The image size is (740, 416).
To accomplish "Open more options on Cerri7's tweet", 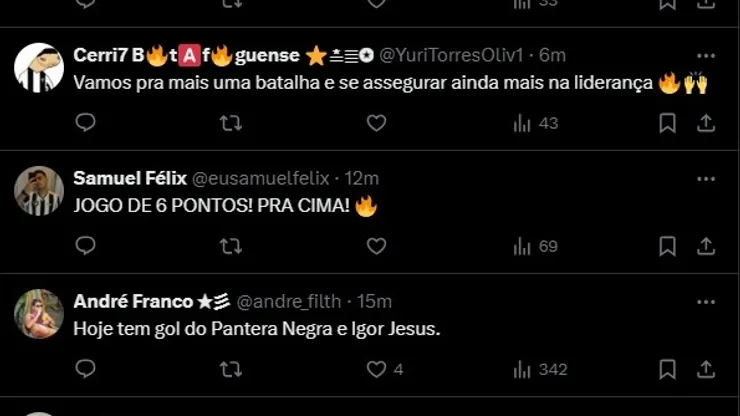I will tap(705, 55).
